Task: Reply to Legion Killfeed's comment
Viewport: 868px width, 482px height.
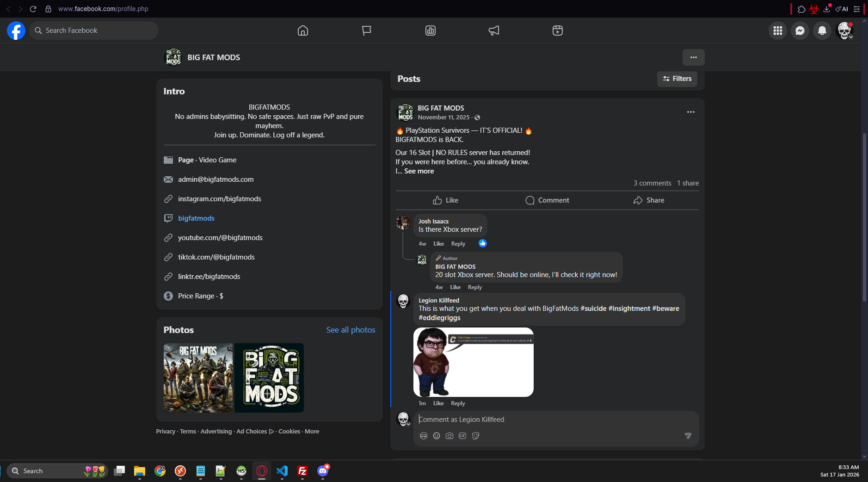Action: [x=458, y=403]
